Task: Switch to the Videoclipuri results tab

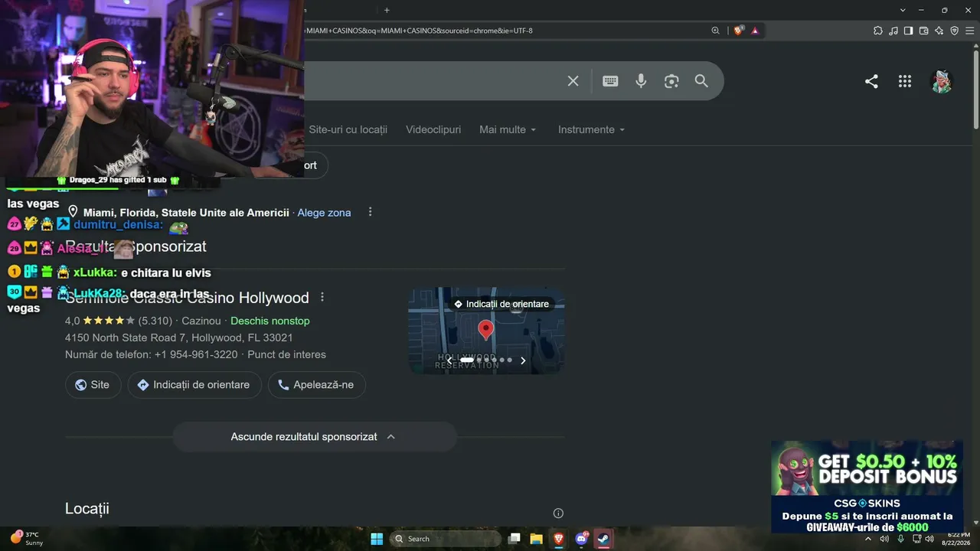Action: click(x=433, y=130)
